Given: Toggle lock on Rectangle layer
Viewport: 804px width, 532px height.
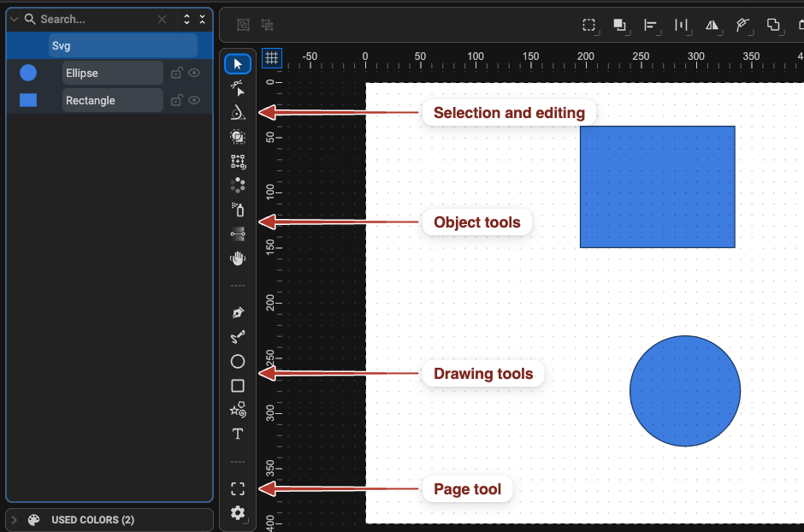Looking at the screenshot, I should 177,100.
